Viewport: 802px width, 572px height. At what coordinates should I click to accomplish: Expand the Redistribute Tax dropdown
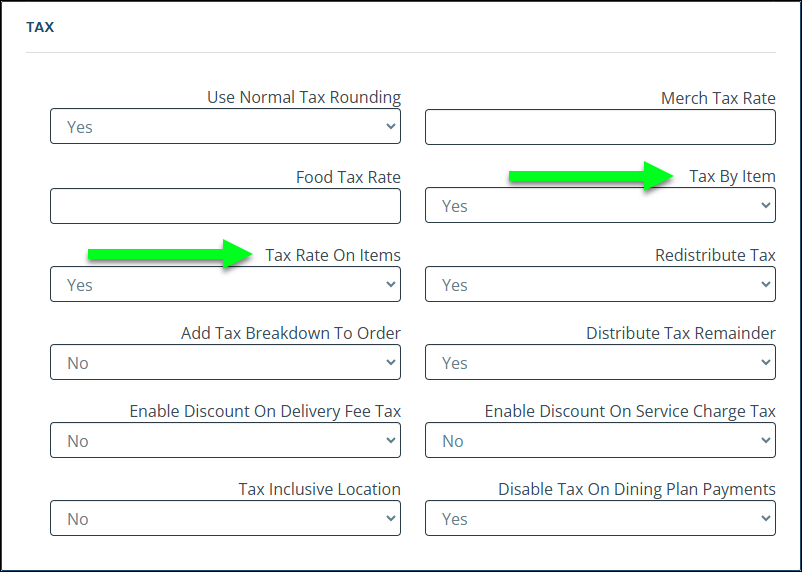tap(600, 284)
